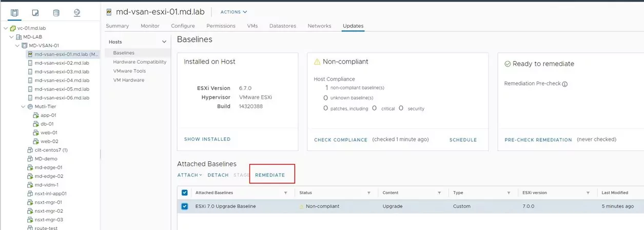
Task: Open VMs and Templates inventory view icon
Action: tap(35, 13)
